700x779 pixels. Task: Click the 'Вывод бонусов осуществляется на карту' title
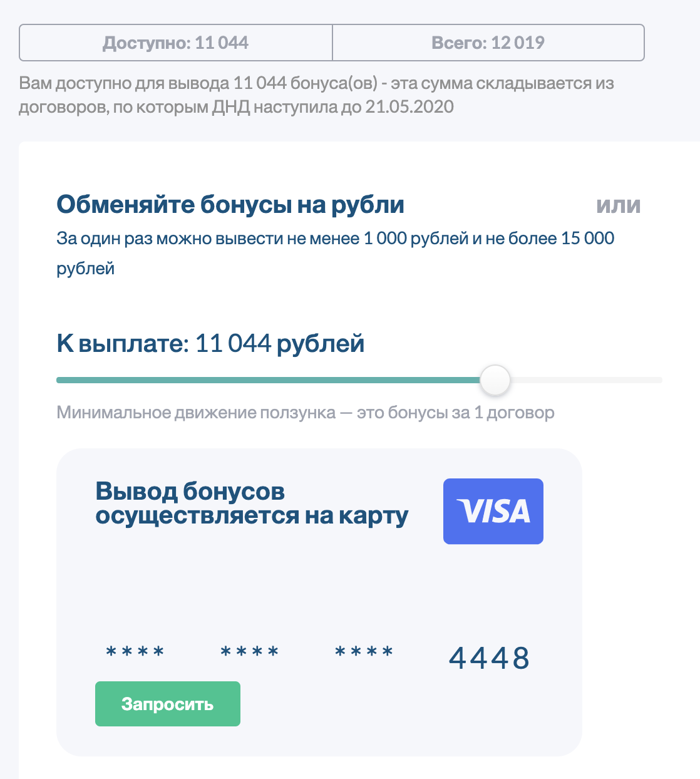click(252, 503)
